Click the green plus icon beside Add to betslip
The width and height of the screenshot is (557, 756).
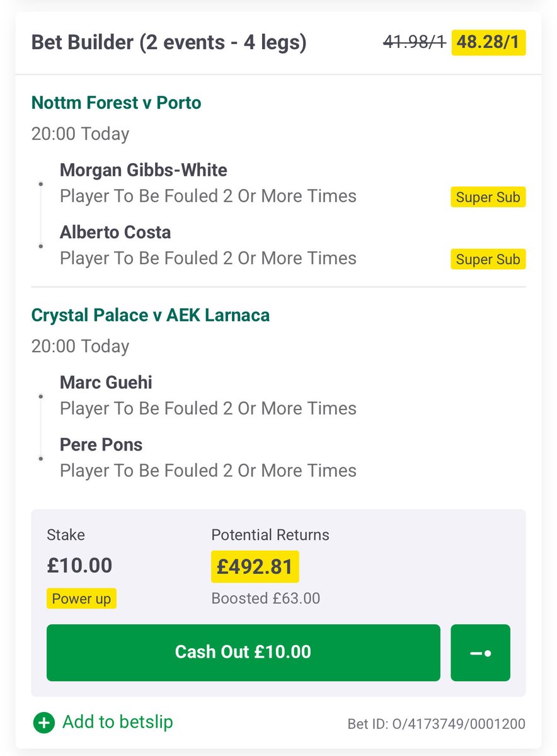[43, 723]
